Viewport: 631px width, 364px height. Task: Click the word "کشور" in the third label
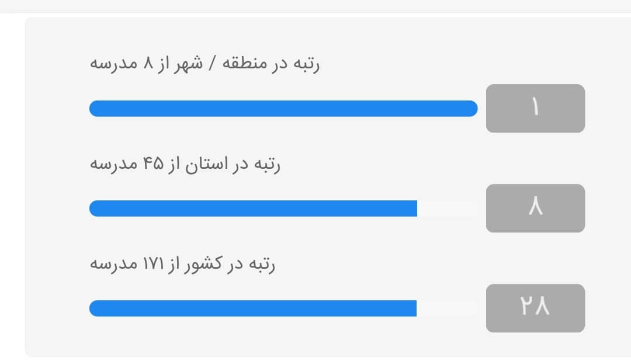(x=204, y=264)
